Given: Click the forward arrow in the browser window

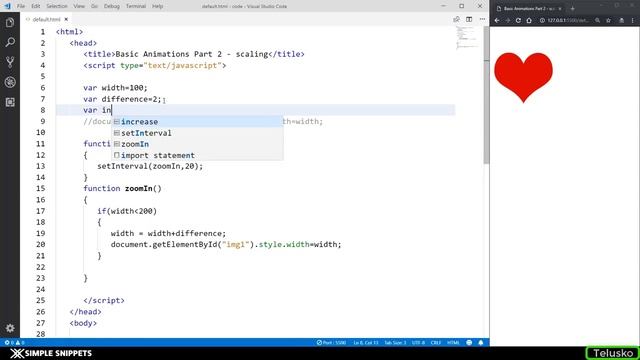Looking at the screenshot, I should click(507, 20).
